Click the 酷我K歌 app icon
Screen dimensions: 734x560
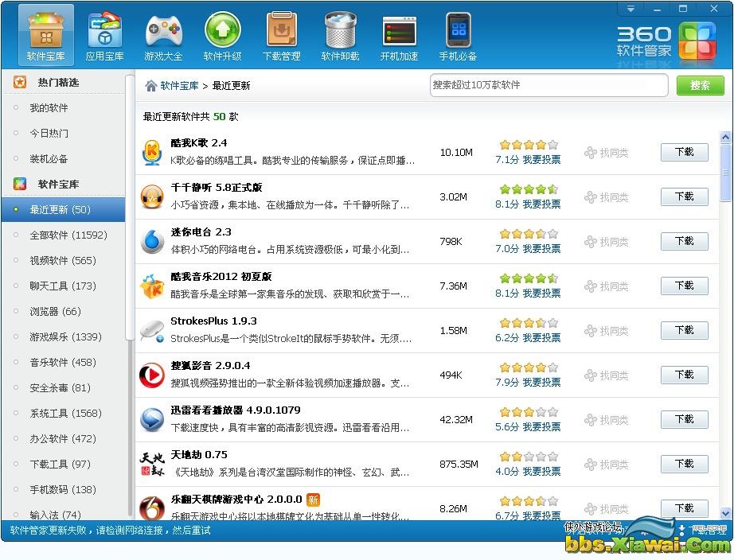(x=152, y=153)
